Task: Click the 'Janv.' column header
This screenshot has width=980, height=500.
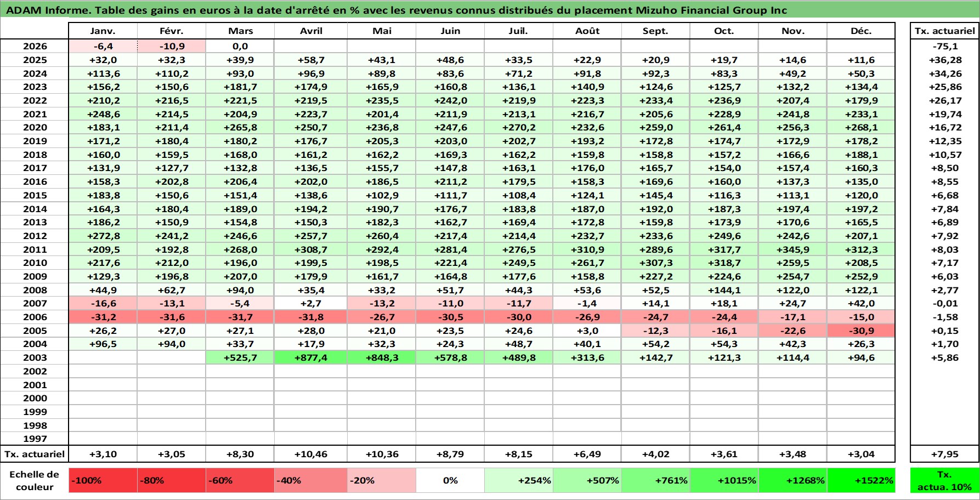Action: click(103, 31)
